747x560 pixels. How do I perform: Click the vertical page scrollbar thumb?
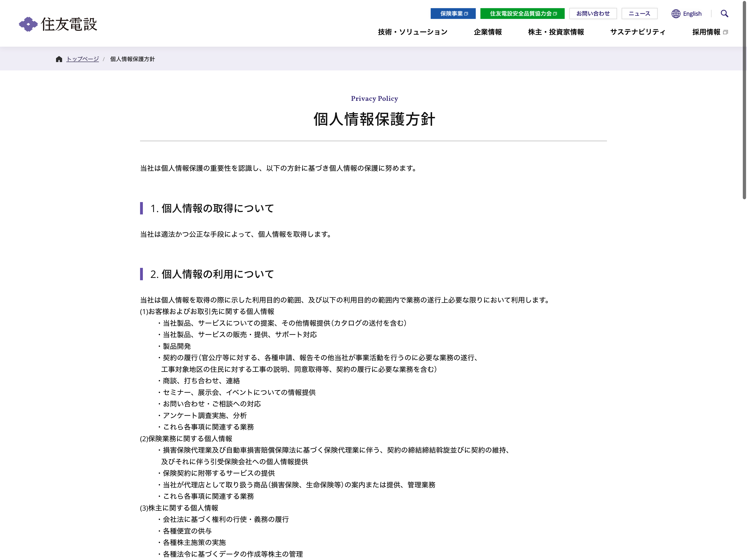point(744,101)
